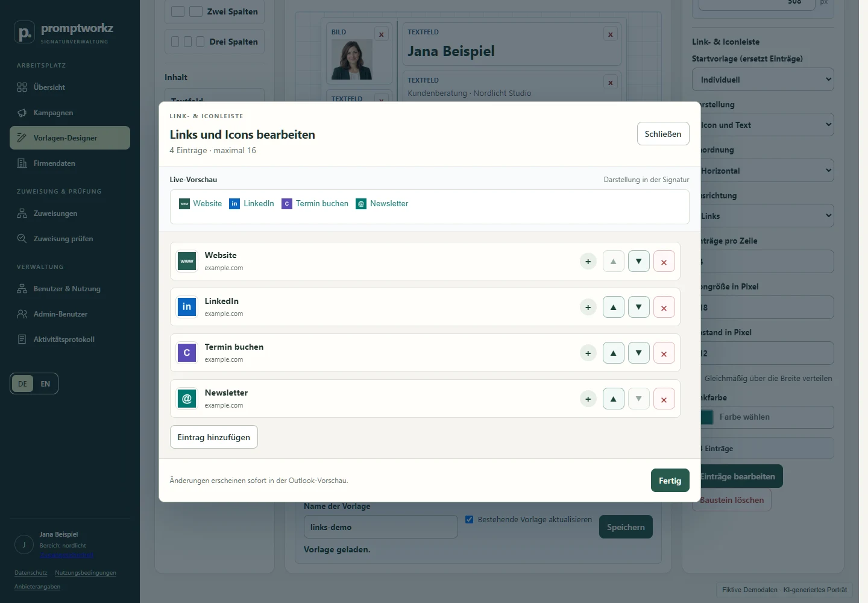
Task: Click the Speichern button
Action: point(626,527)
